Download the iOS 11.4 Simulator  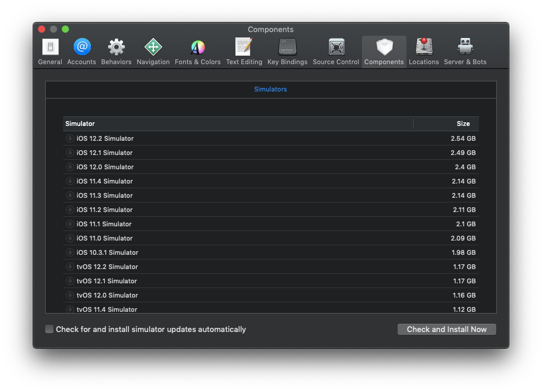(x=70, y=181)
